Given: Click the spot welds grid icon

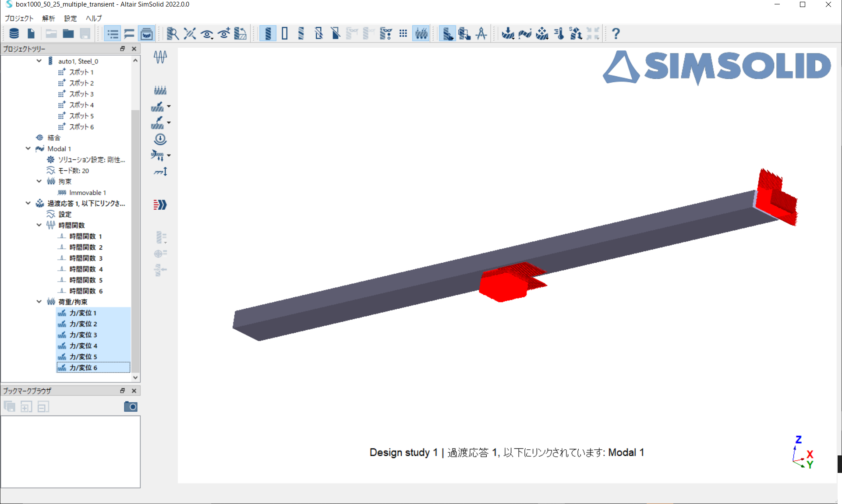Looking at the screenshot, I should tap(403, 34).
